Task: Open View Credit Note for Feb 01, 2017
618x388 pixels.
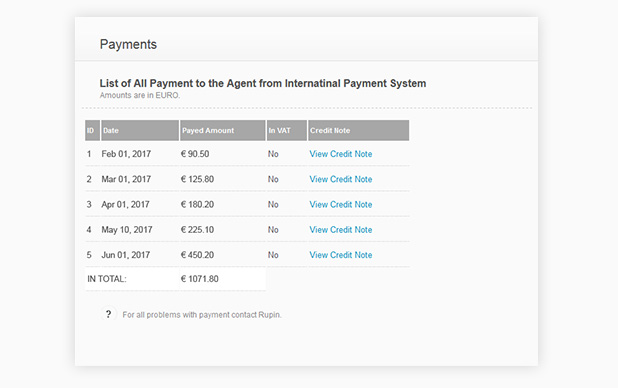Action: click(341, 154)
